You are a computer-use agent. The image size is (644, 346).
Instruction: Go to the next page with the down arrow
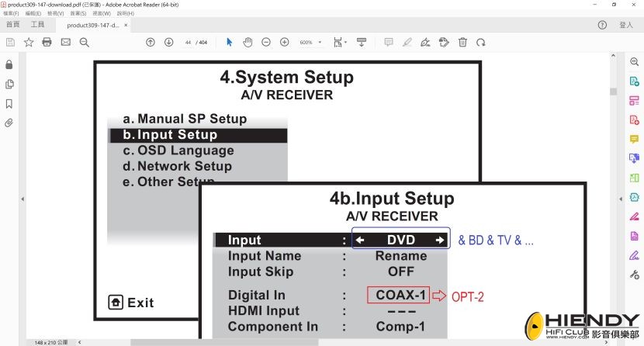click(x=168, y=42)
